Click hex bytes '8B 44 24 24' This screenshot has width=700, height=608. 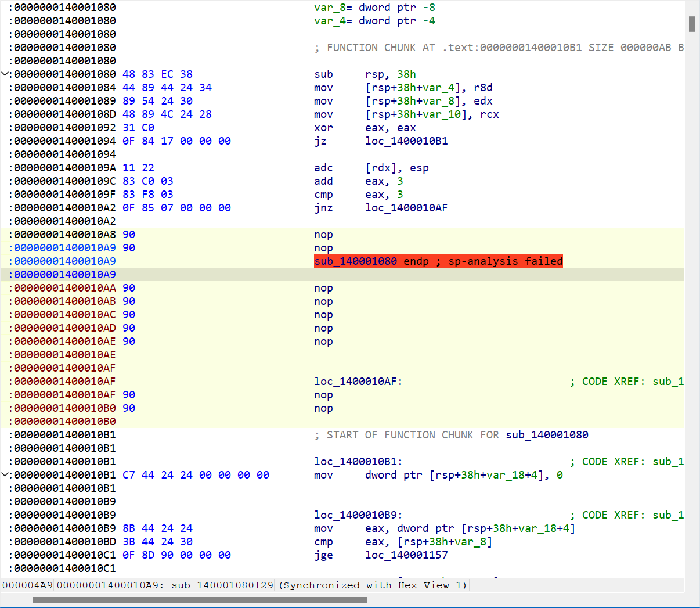(x=157, y=528)
